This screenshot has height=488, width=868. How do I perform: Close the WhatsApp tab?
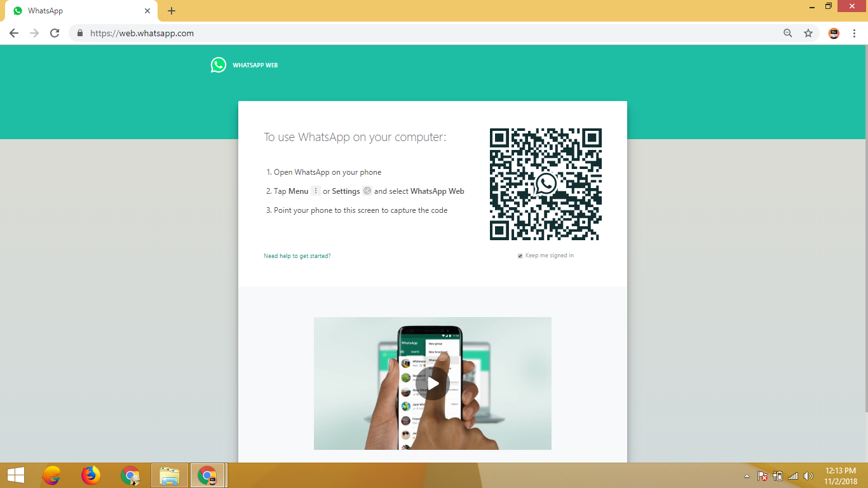[147, 11]
